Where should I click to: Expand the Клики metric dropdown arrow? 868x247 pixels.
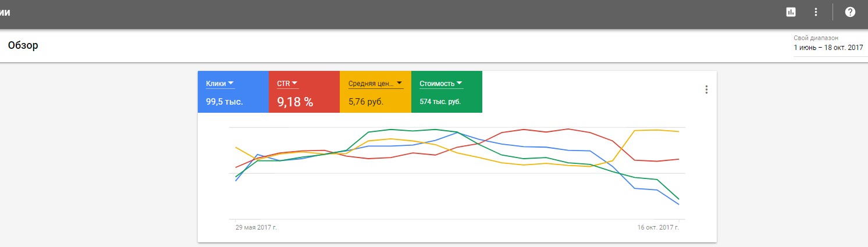click(231, 83)
